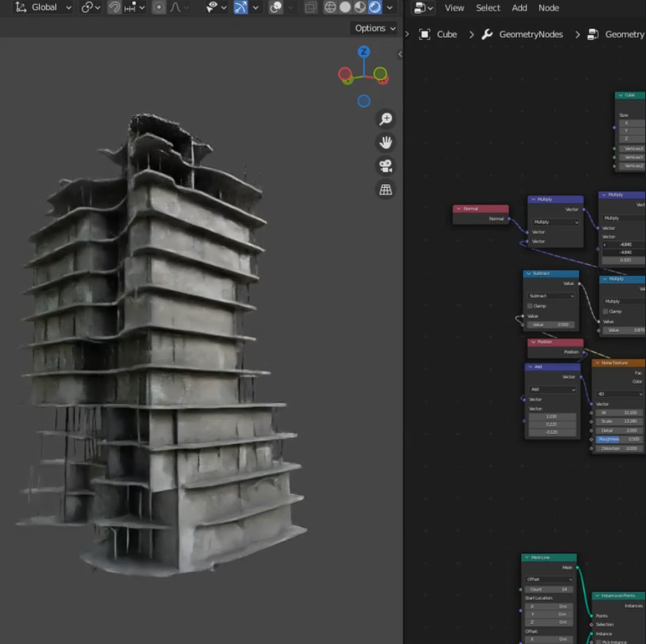This screenshot has width=646, height=644.
Task: Click the blue Z axis gizmo ball
Action: click(364, 52)
